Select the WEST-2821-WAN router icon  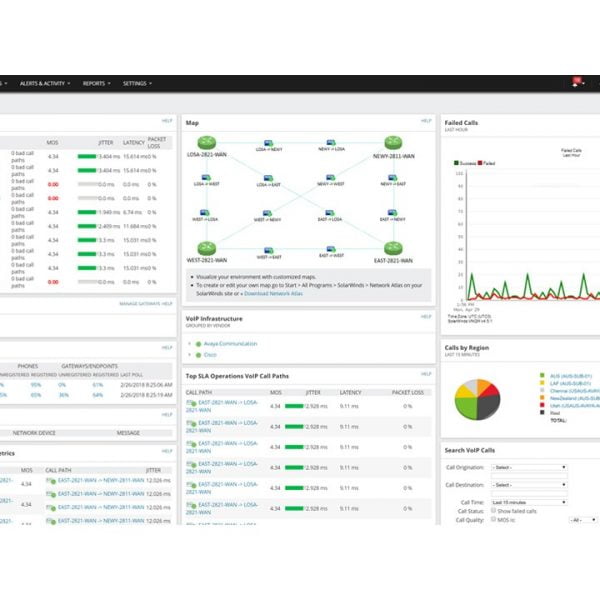click(x=206, y=248)
